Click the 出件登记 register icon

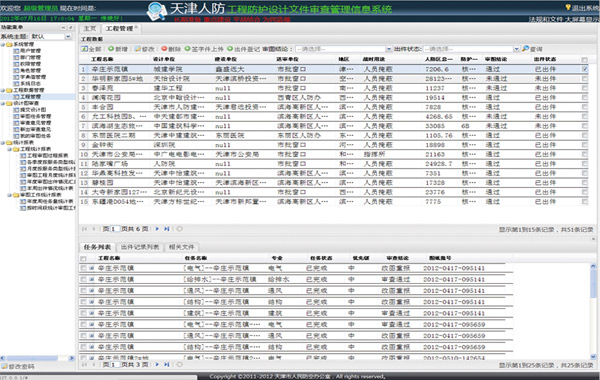(x=230, y=49)
